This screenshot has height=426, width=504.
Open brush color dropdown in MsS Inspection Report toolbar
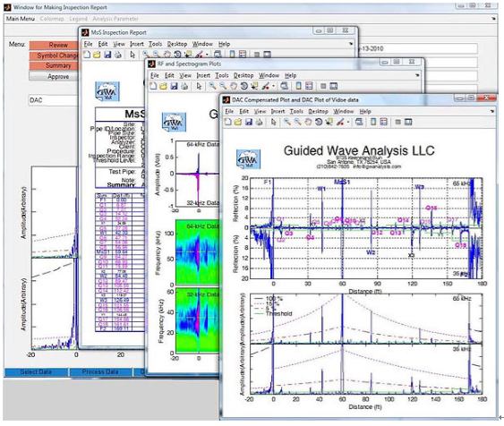207,55
